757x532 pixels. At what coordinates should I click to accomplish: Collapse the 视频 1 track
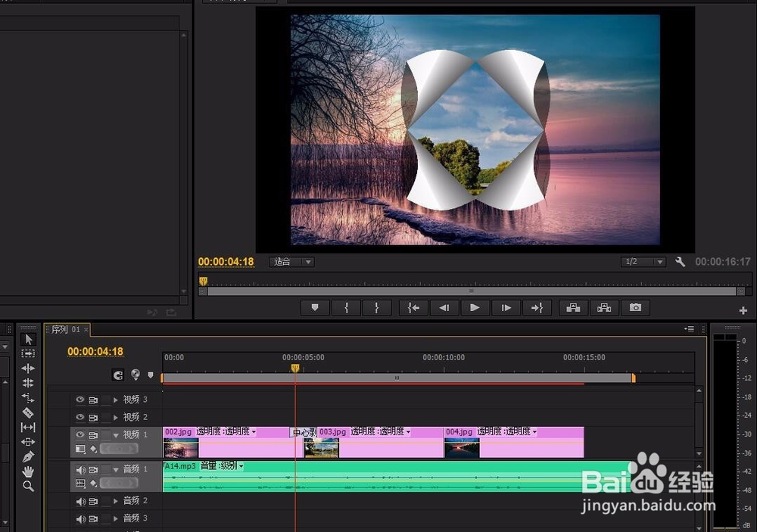click(115, 435)
